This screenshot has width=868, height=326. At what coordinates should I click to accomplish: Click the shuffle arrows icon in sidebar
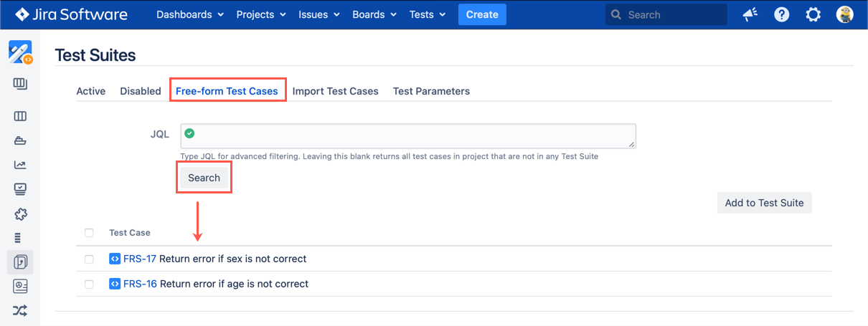[20, 310]
